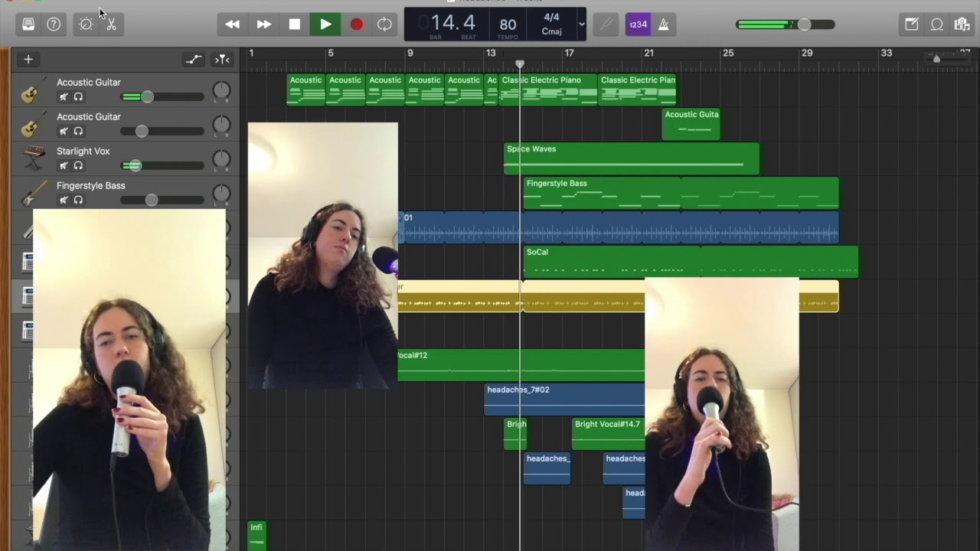Select the SoCal drummer region
The width and height of the screenshot is (980, 551).
(691, 262)
